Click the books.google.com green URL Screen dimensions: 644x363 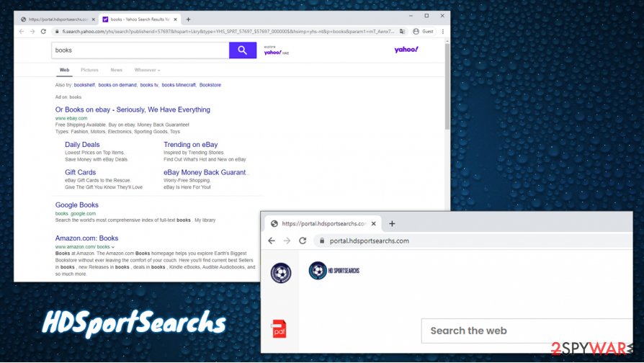tap(76, 213)
